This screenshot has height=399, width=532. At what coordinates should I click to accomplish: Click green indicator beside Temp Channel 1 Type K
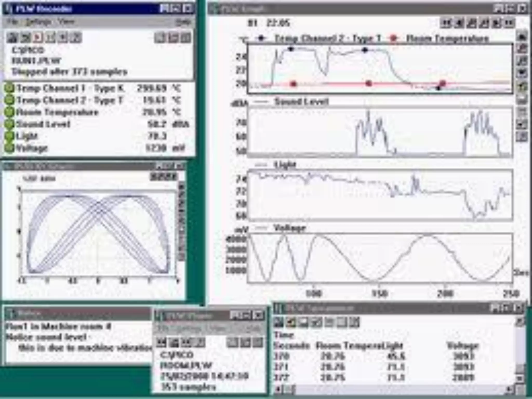(10, 88)
